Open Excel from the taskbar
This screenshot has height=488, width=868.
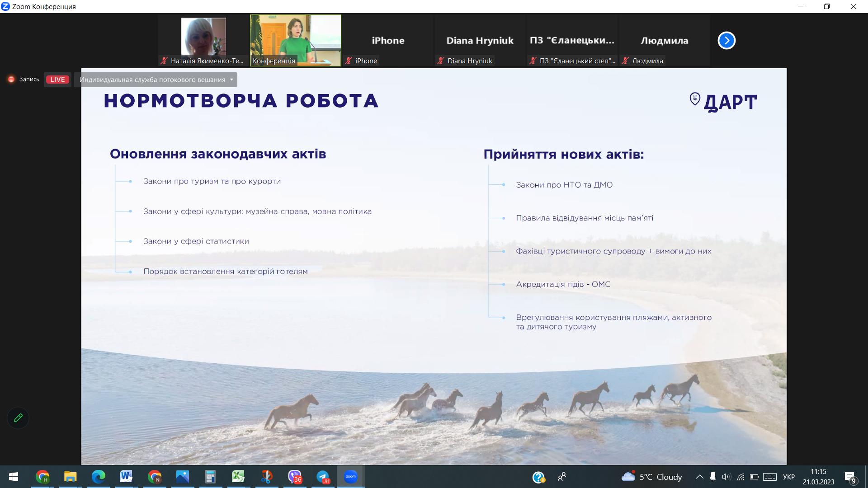tap(238, 476)
